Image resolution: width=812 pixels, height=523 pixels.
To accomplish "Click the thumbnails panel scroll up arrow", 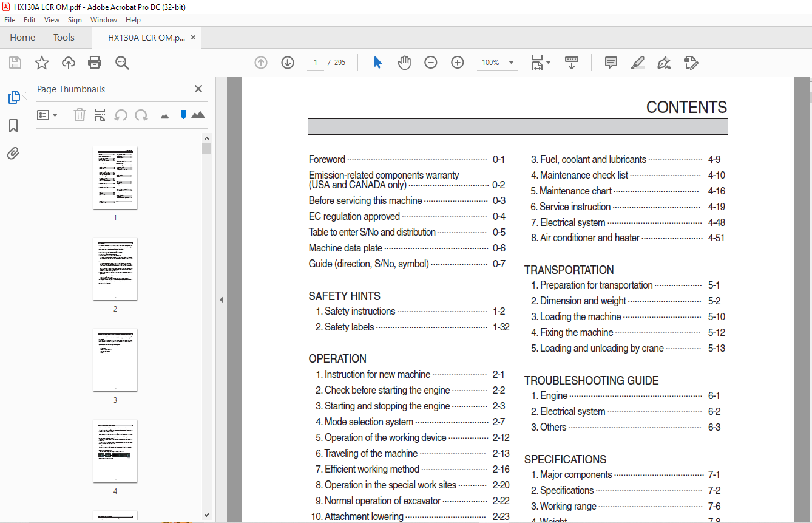I will tap(207, 138).
